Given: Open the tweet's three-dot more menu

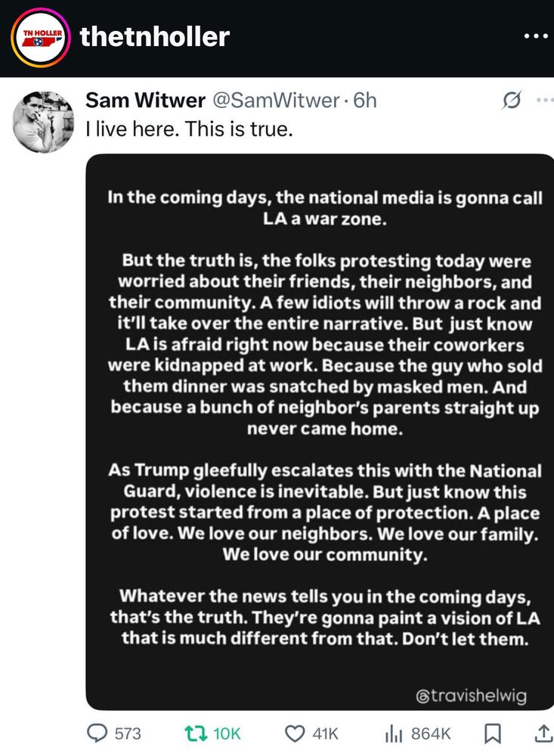Looking at the screenshot, I should pyautogui.click(x=543, y=100).
